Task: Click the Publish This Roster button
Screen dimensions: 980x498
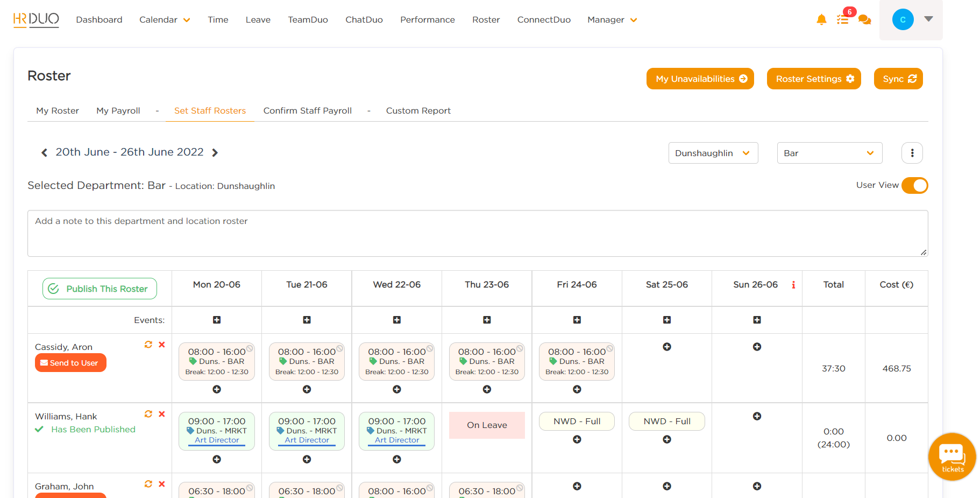Action: [99, 289]
